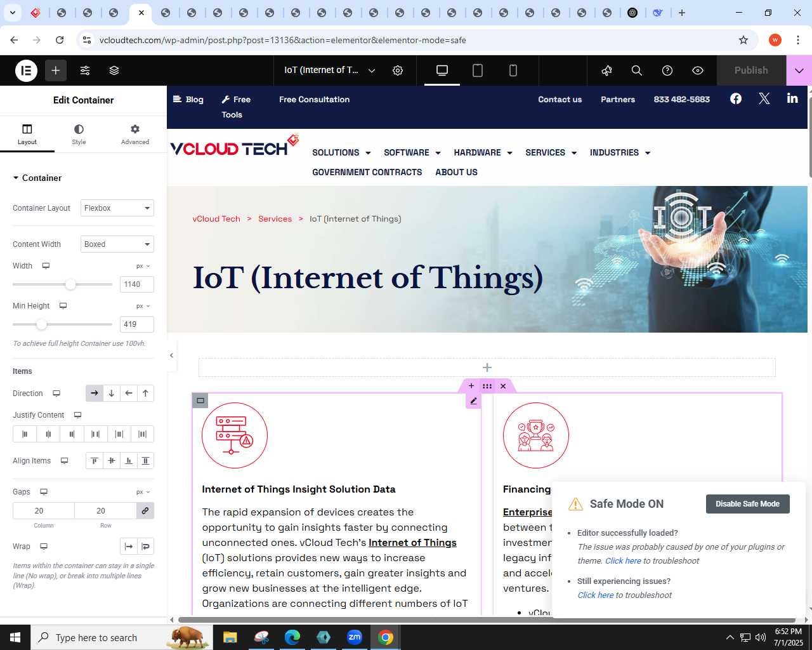The width and height of the screenshot is (812, 650).
Task: Switch to desktop preview mode
Action: (442, 70)
